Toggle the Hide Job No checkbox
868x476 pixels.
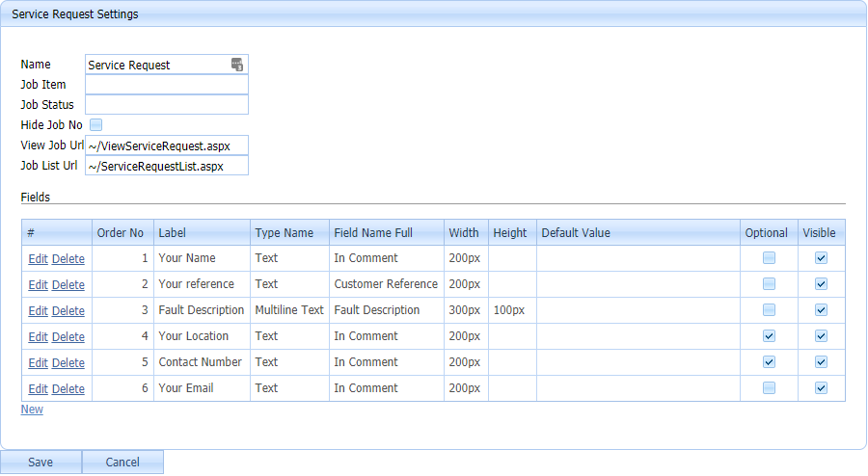tap(96, 124)
